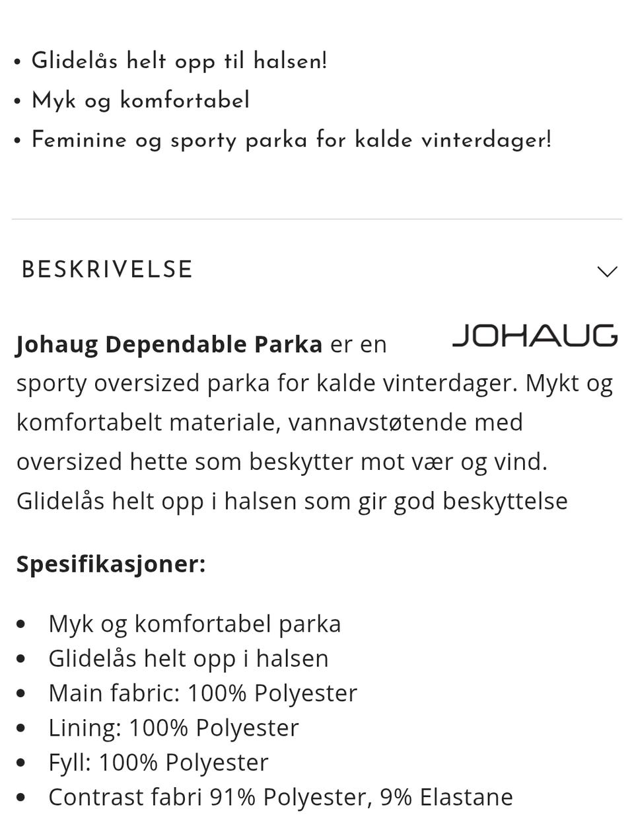Click the Fyll 100% Polyester list item
634x840 pixels.
(158, 762)
